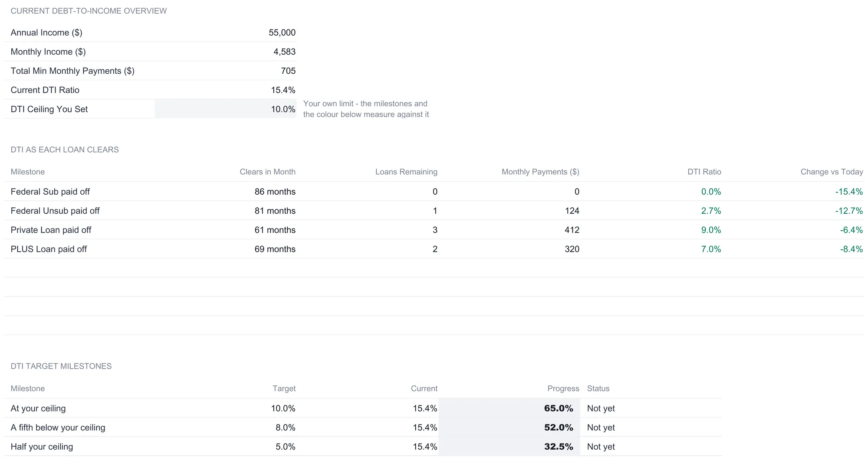Screen dimensions: 868x464
Task: Click the 61 months cell
Action: [275, 229]
